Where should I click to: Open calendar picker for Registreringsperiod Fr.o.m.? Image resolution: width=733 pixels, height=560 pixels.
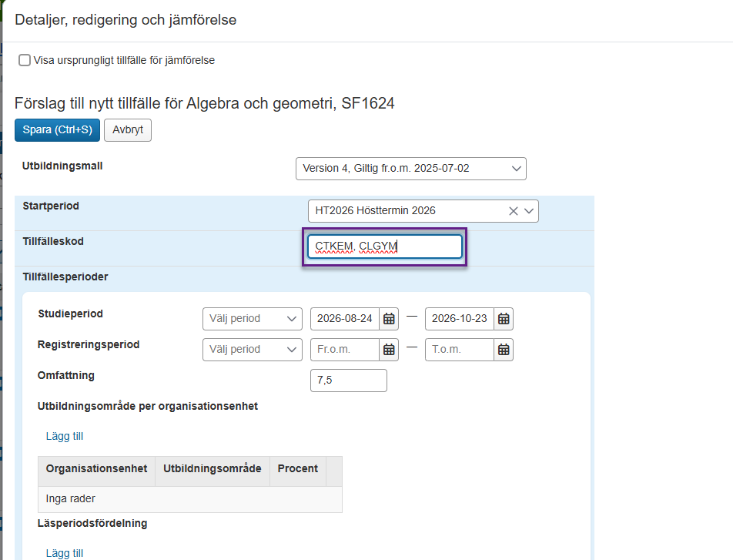tap(390, 350)
